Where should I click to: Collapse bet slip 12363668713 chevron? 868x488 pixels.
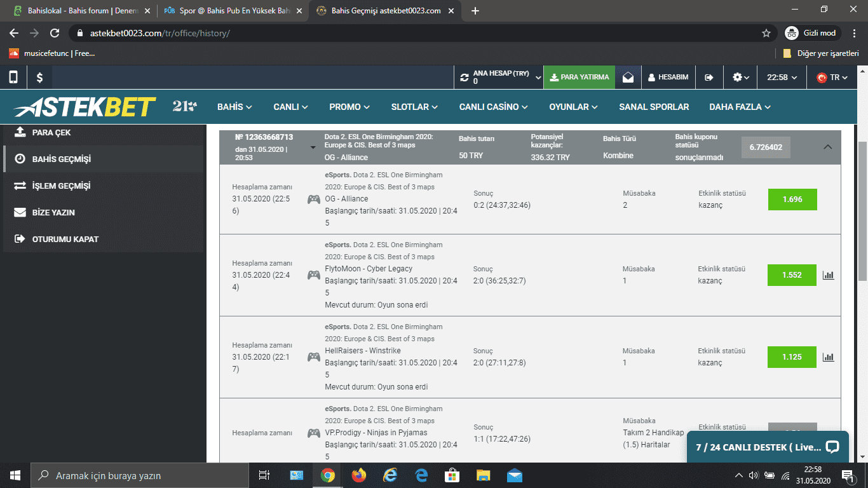827,147
